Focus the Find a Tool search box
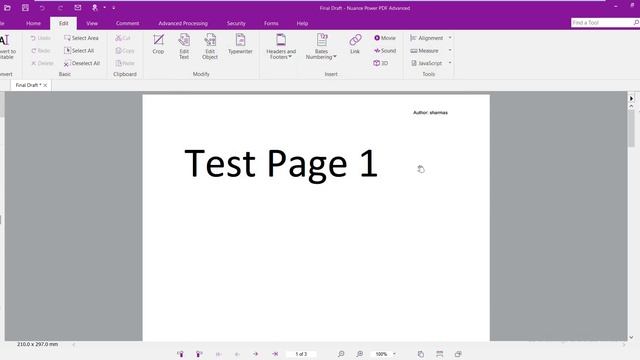640x360 pixels. point(603,23)
